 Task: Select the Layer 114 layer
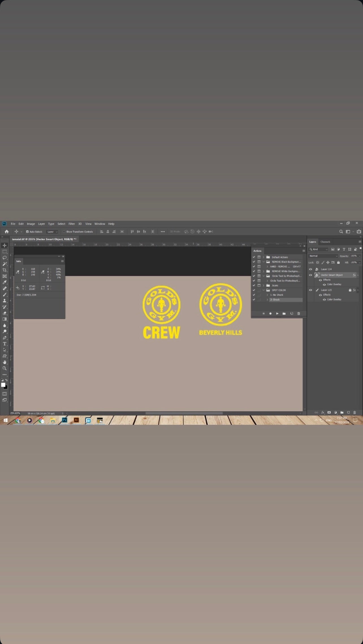(326, 269)
